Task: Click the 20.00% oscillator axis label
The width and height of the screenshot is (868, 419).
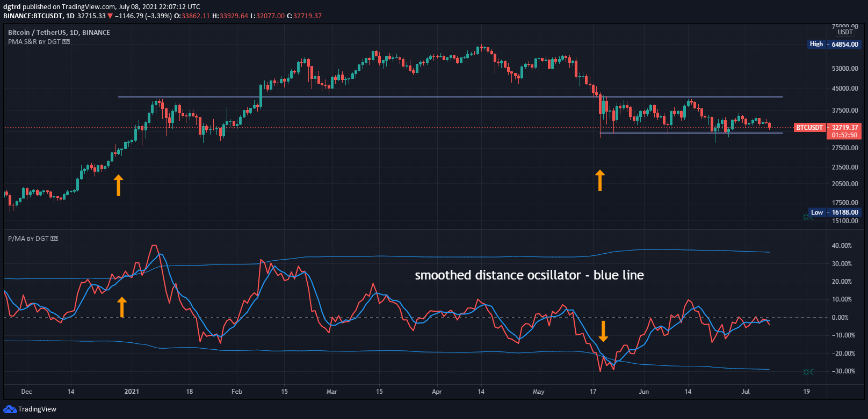Action: (x=842, y=282)
